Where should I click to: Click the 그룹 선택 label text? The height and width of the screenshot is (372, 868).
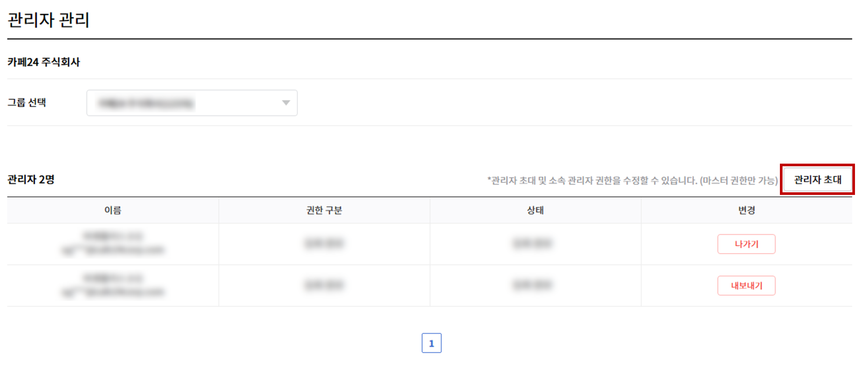(x=26, y=103)
